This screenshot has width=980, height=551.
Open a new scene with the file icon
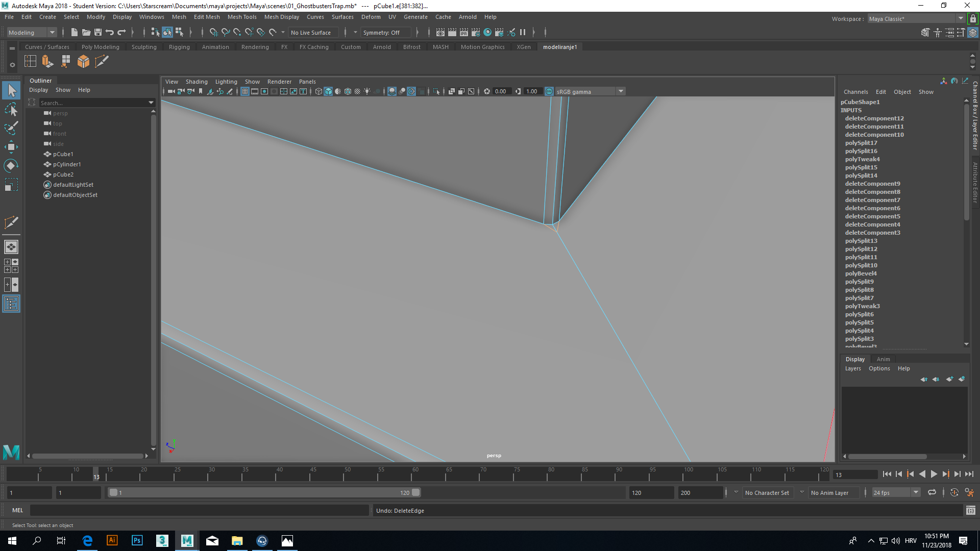pyautogui.click(x=74, y=32)
